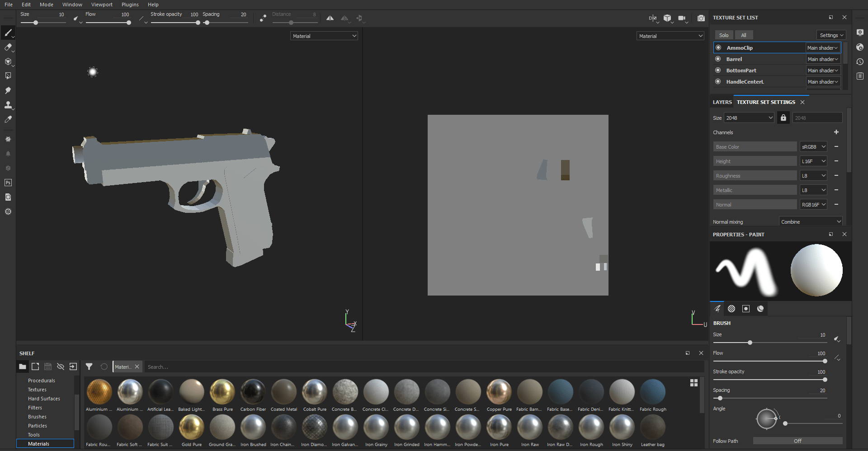Open the filter icon in the Shelf panel
This screenshot has height=451, width=868.
point(89,366)
